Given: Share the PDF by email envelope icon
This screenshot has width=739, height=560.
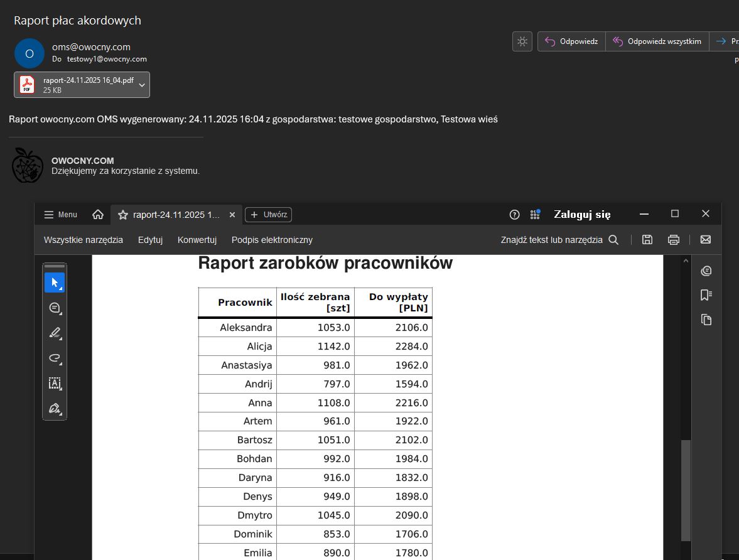Looking at the screenshot, I should [x=705, y=240].
